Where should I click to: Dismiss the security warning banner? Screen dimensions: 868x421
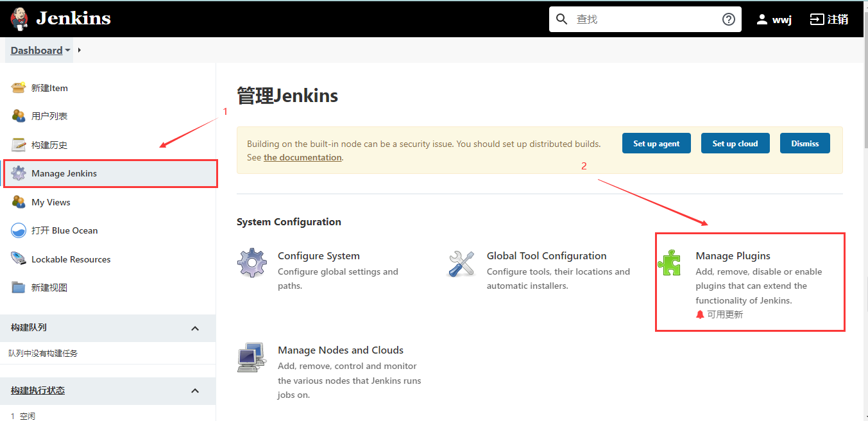coord(804,143)
